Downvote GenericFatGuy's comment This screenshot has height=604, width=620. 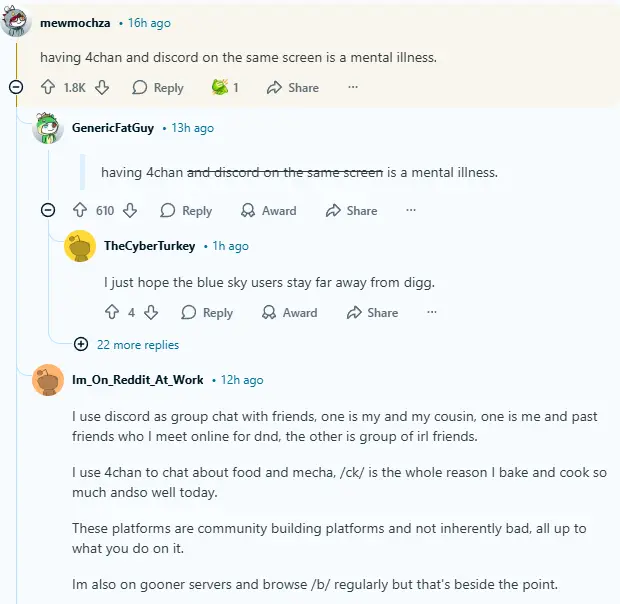[x=130, y=211]
